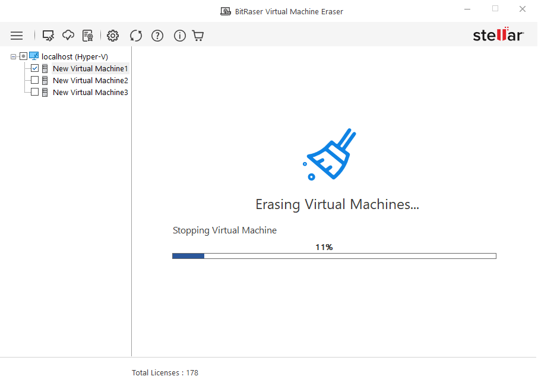Click the connect-to-server monitor icon
The height and width of the screenshot is (392, 538).
(48, 36)
